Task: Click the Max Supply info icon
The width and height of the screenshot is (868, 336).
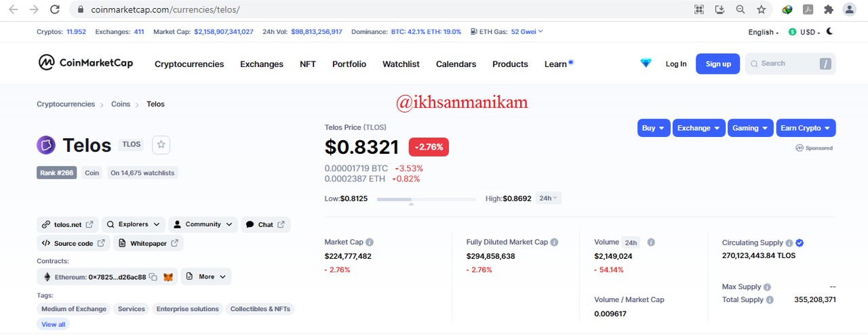Action: click(x=767, y=287)
